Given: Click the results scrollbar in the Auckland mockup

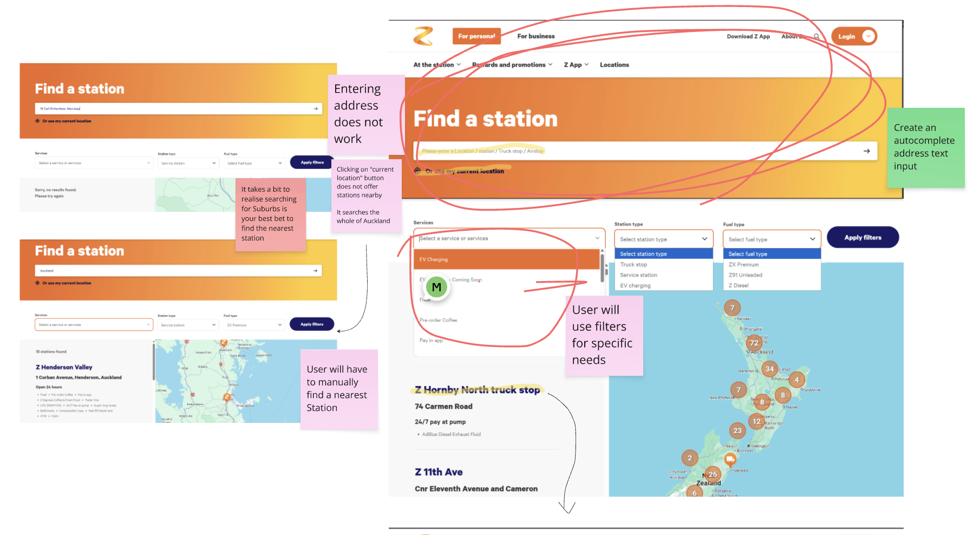Looking at the screenshot, I should click(x=154, y=362).
